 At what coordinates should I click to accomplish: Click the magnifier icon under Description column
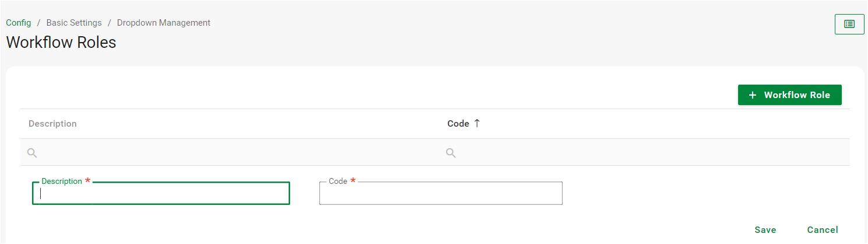pyautogui.click(x=32, y=153)
